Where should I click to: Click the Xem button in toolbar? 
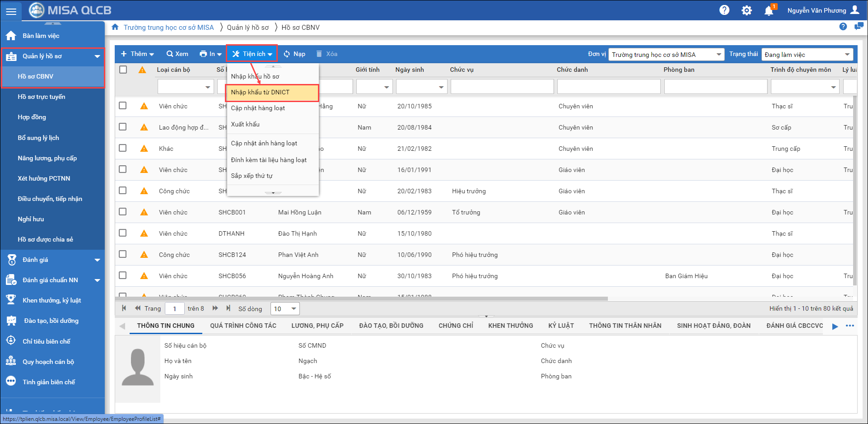coord(177,54)
